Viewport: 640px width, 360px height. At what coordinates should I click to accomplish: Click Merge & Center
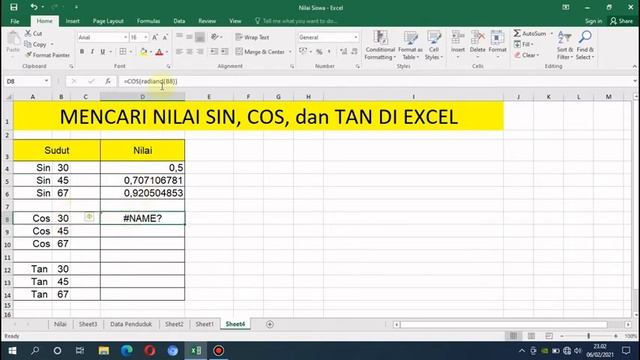click(x=260, y=52)
